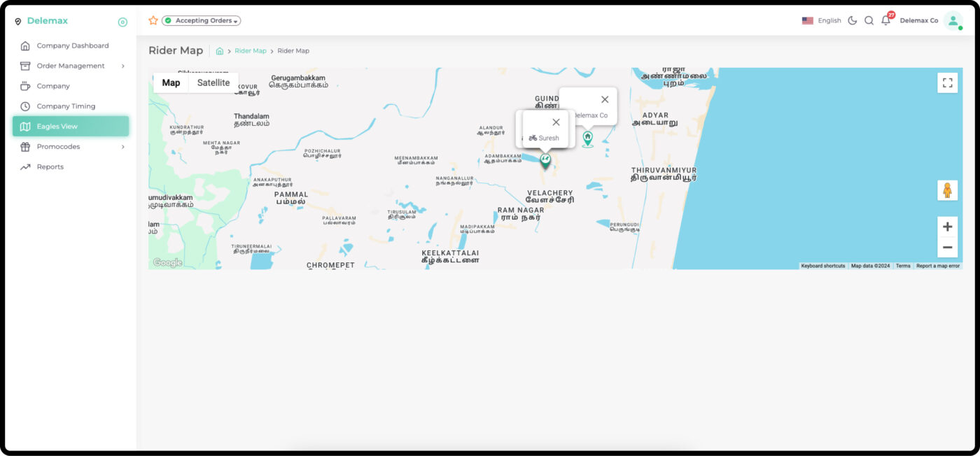This screenshot has width=980, height=456.
Task: Click the favorite star icon in header
Action: point(153,20)
